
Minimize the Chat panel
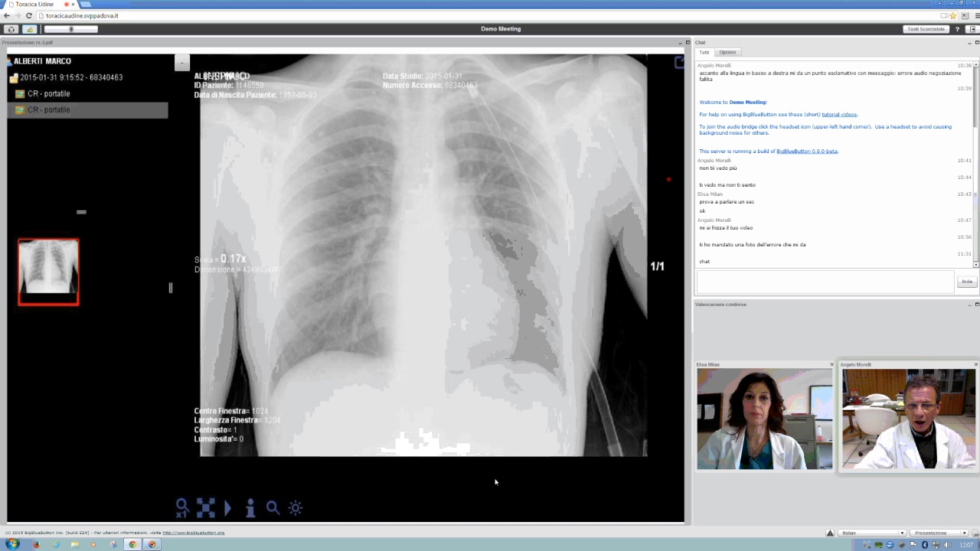968,42
